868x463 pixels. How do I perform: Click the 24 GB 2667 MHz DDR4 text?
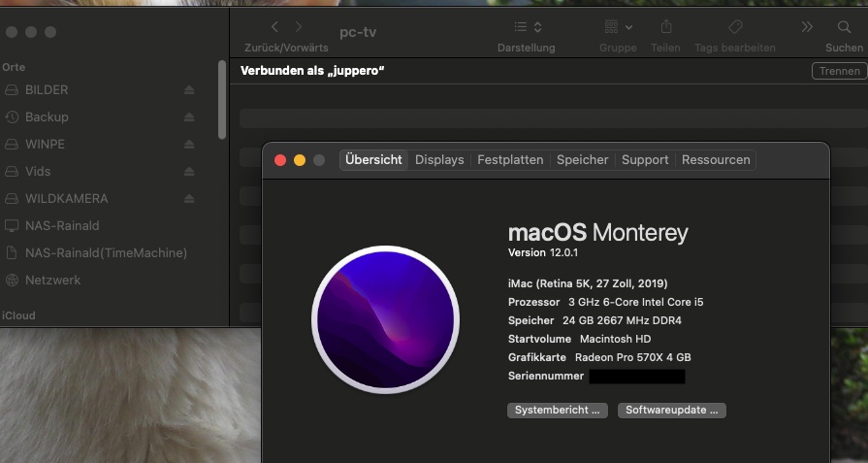[x=622, y=320]
